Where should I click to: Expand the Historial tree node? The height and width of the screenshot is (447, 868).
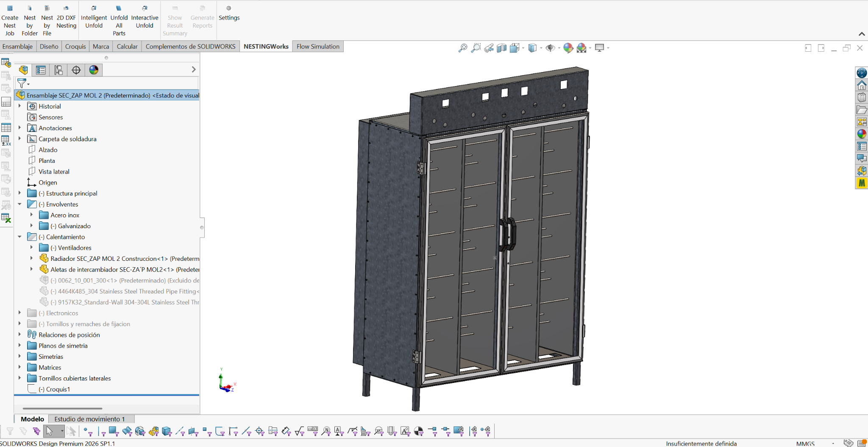click(19, 106)
